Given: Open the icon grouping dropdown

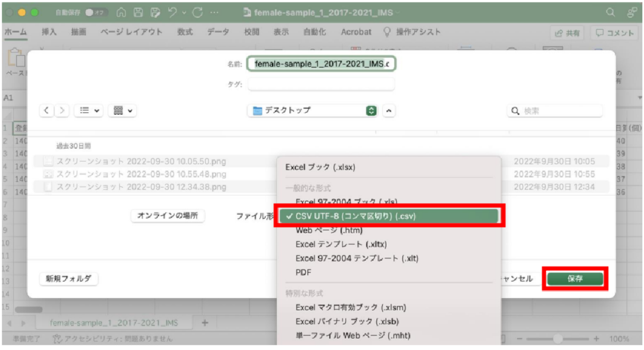Looking at the screenshot, I should [123, 111].
